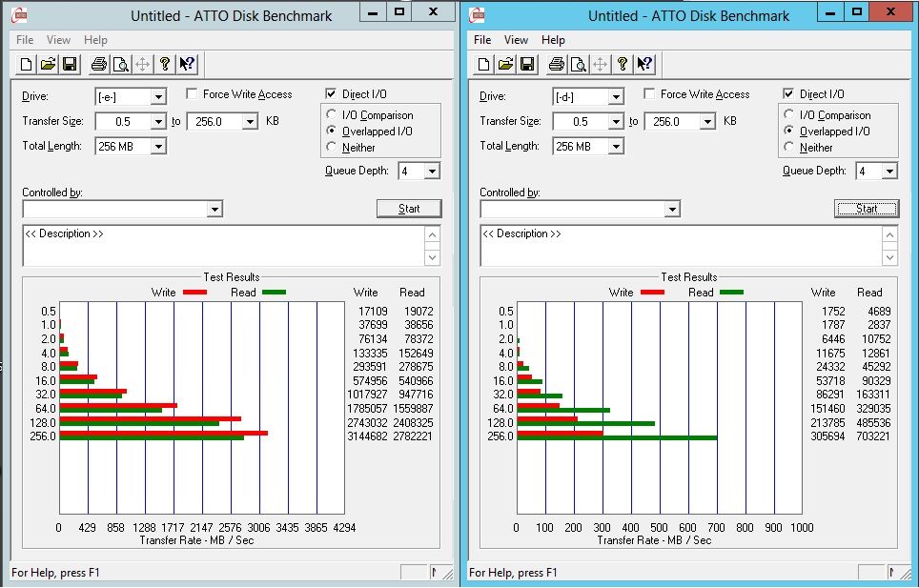Open File menu in right window
The image size is (919, 588).
coord(482,40)
